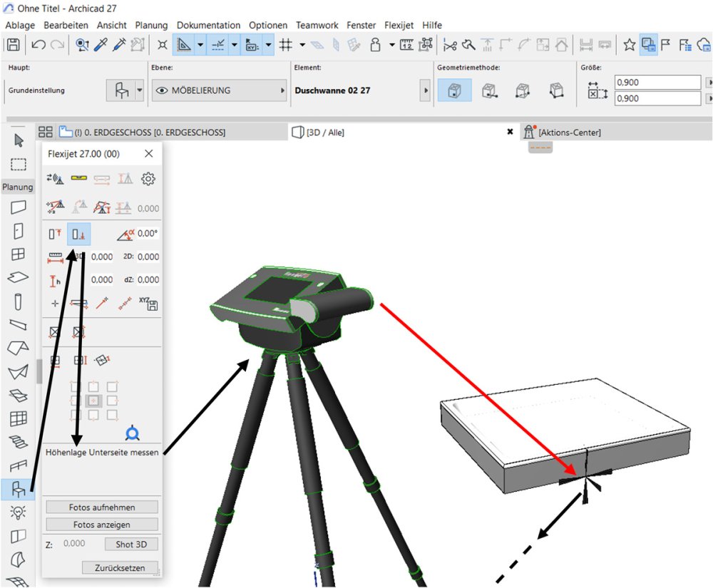
Task: Toggle the grid snap hash icon
Action: pos(286,44)
